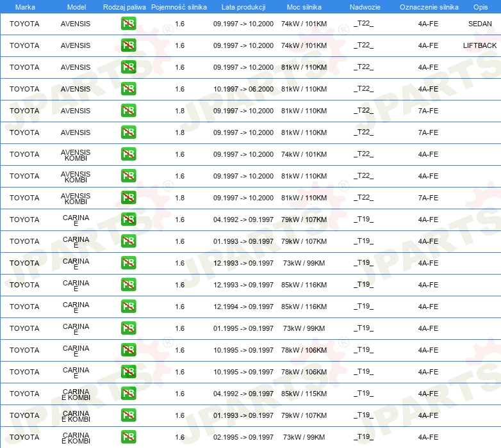Click the 1.8 capacity in AVENSIS KOMBI row
The image size is (501, 448).
point(180,198)
